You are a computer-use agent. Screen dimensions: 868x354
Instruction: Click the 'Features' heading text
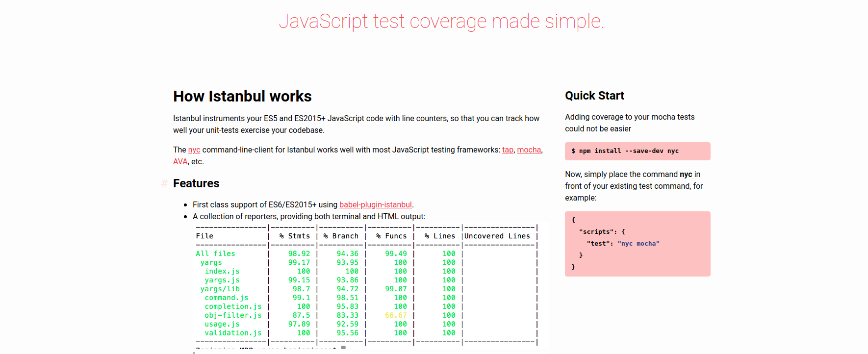(196, 183)
